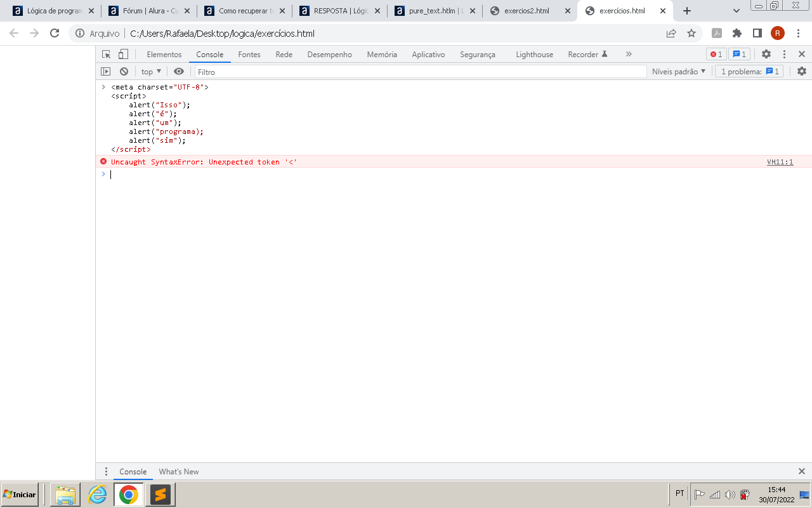Close the DevTools panel
The height and width of the screenshot is (508, 812).
(x=802, y=55)
